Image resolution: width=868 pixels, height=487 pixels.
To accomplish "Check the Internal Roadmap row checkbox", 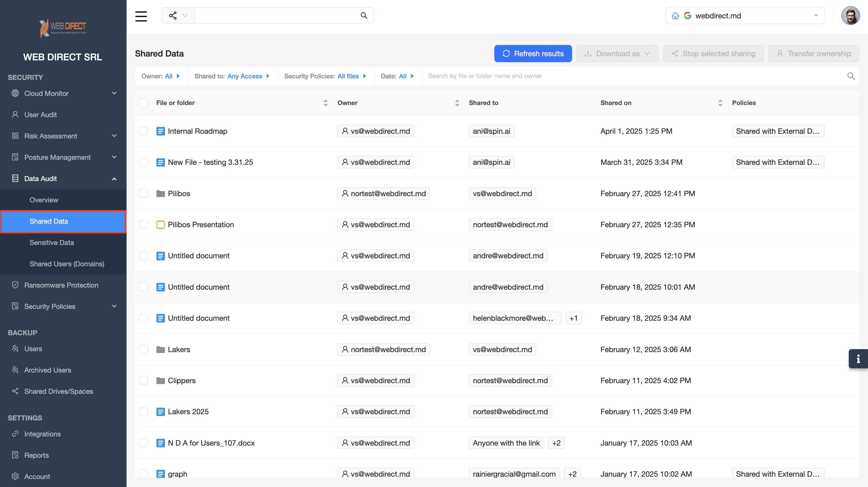I will click(144, 131).
